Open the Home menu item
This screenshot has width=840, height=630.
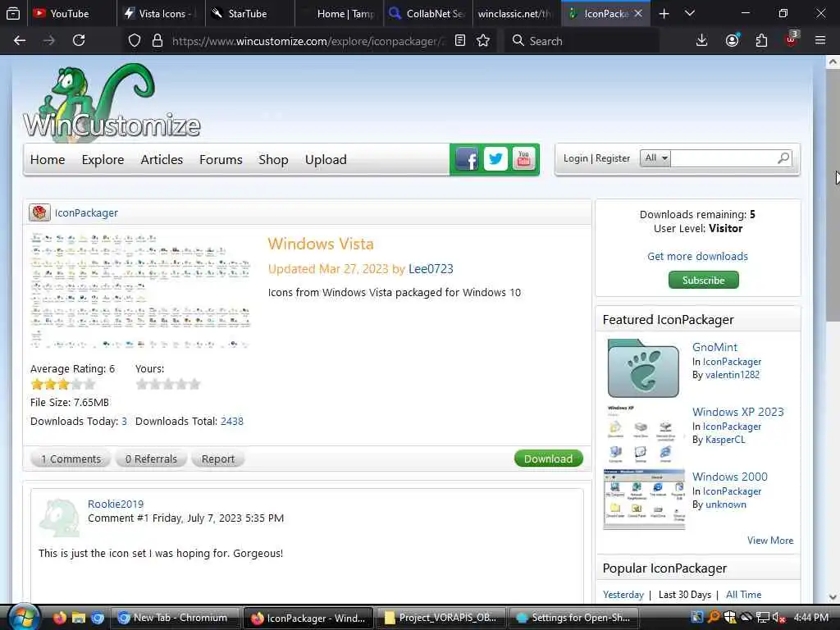click(48, 160)
